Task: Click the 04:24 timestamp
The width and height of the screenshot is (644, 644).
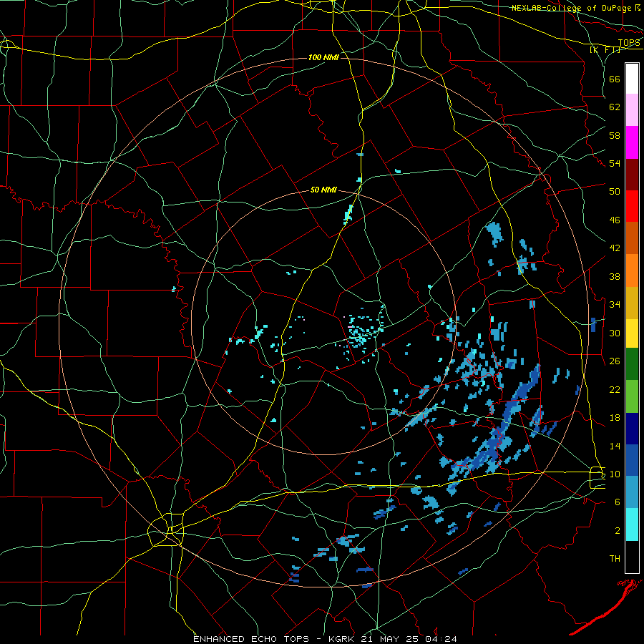Action: click(442, 639)
